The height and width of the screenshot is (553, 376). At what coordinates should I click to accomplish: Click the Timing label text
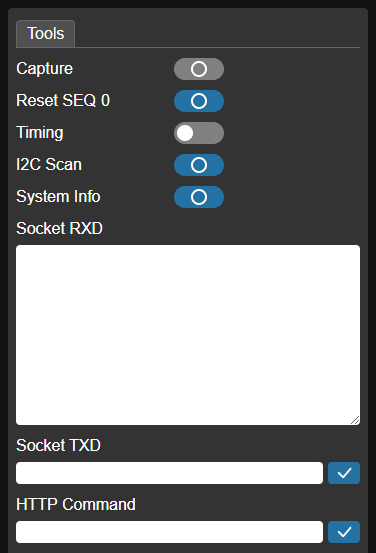40,133
